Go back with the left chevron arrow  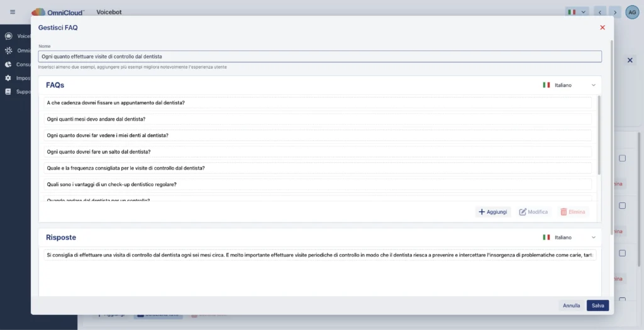click(x=601, y=12)
